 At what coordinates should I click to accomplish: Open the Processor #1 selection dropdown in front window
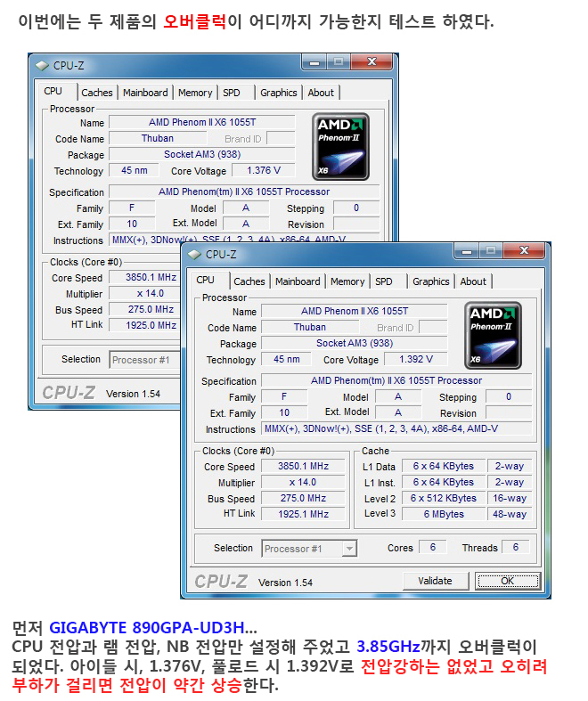pyautogui.click(x=349, y=549)
